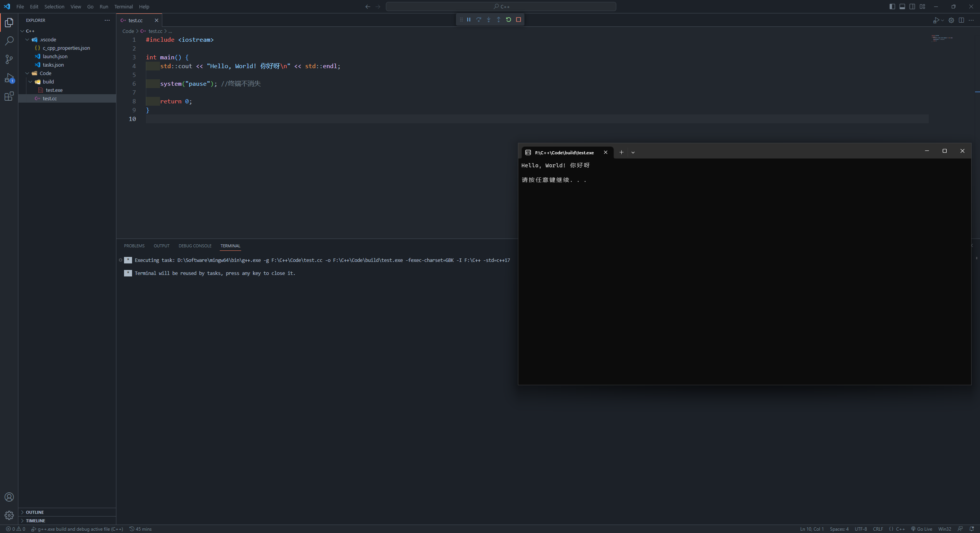Click the Step Over debug icon

[479, 20]
